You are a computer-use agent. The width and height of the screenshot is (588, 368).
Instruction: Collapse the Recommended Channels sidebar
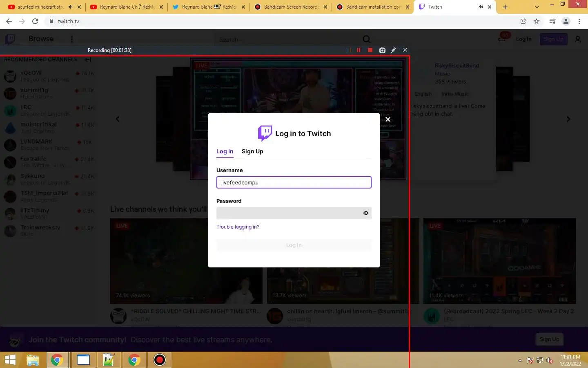[x=87, y=60]
